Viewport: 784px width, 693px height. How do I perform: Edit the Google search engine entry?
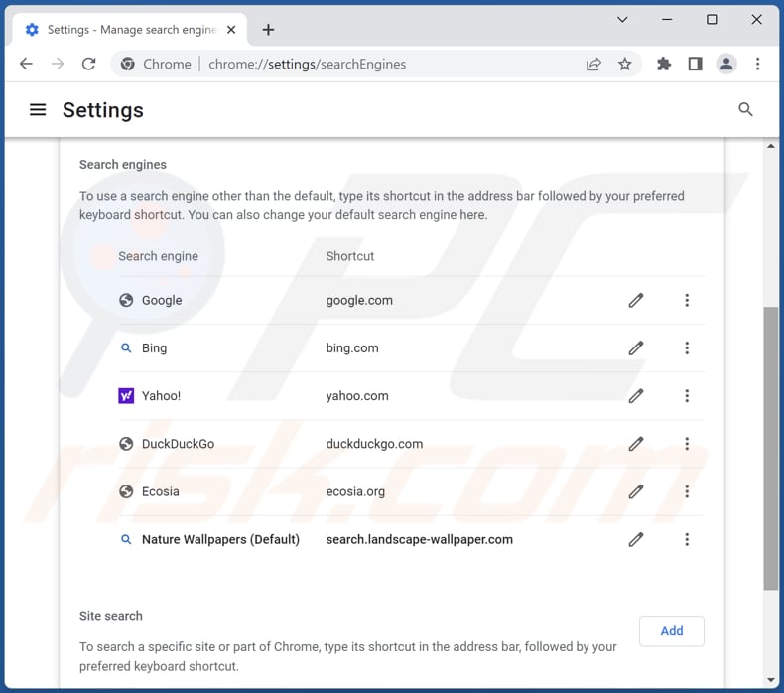coord(635,300)
